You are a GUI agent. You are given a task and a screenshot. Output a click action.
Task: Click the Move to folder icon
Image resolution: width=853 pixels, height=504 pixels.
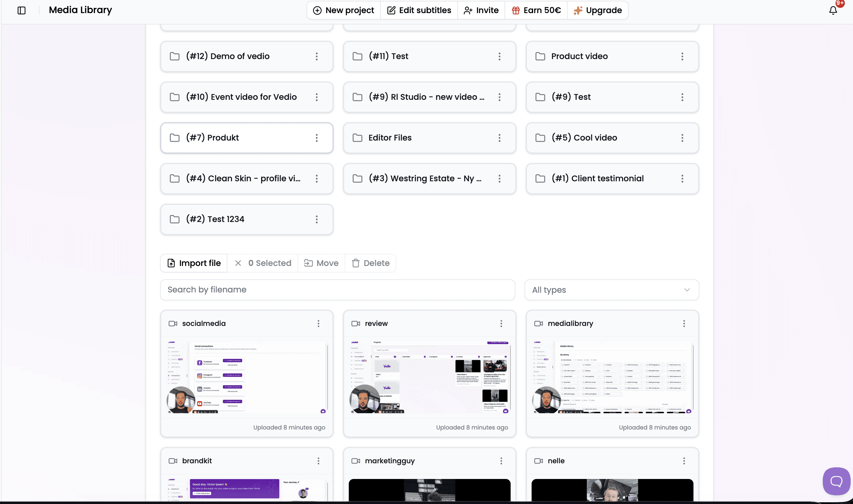pyautogui.click(x=308, y=263)
